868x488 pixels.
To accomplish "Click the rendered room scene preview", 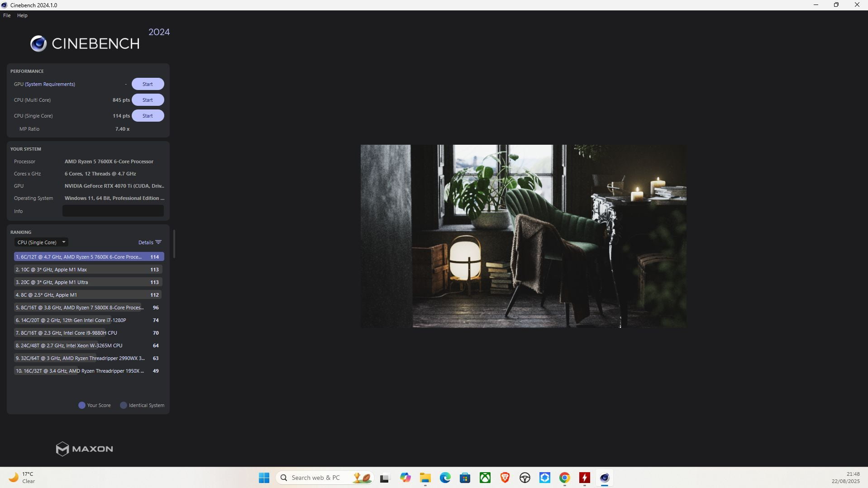I will click(x=523, y=236).
